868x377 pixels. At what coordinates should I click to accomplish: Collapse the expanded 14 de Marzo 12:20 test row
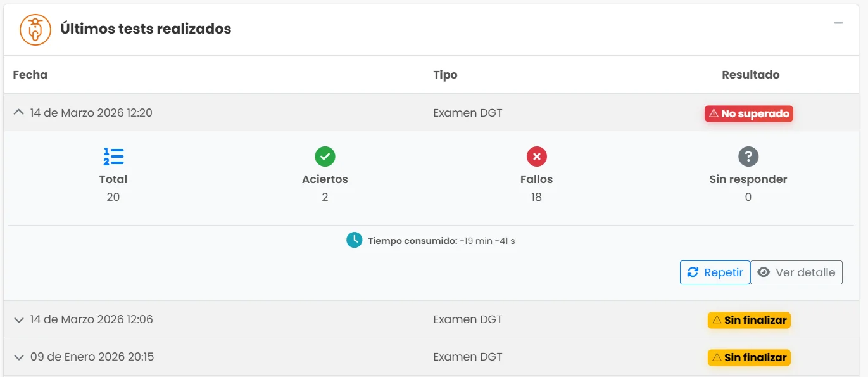[x=18, y=112]
